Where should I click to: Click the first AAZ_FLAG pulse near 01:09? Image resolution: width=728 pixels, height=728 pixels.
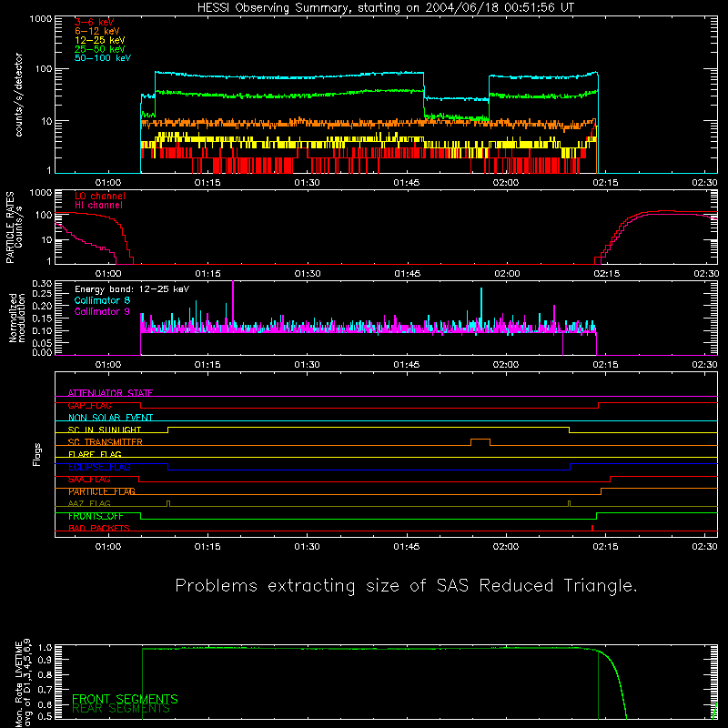(x=168, y=503)
